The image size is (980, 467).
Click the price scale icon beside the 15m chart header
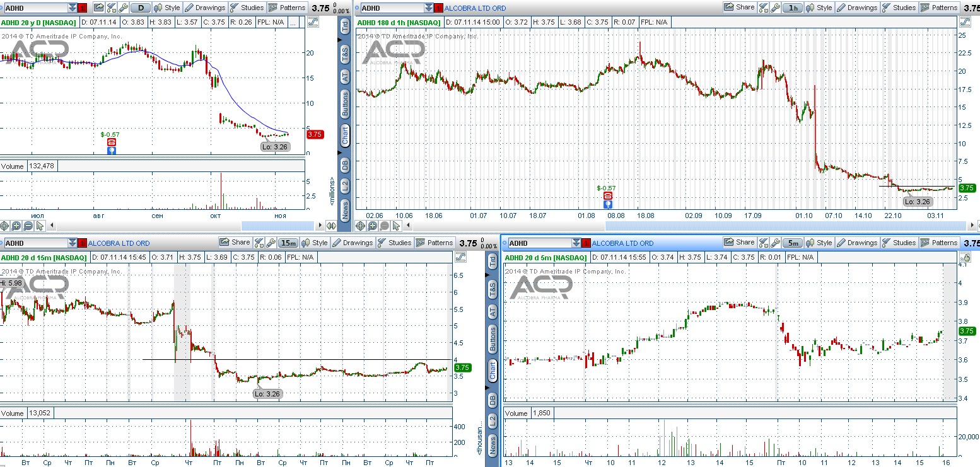[460, 257]
